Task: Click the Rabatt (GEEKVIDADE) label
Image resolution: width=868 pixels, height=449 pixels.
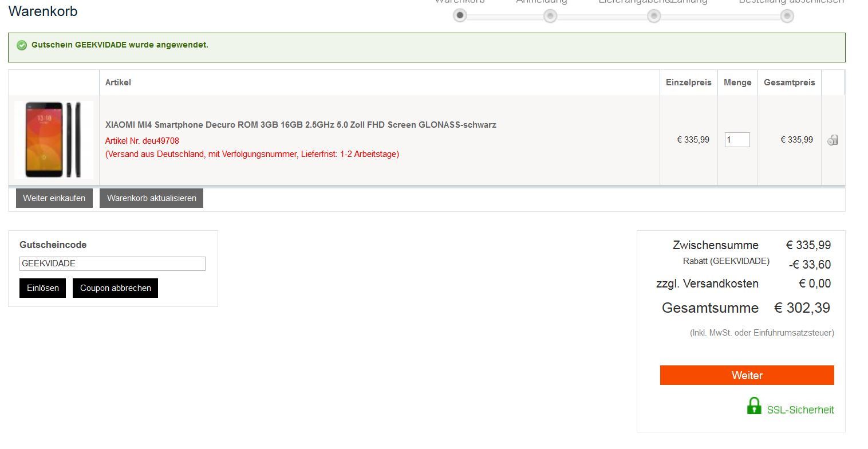Action: (x=726, y=261)
